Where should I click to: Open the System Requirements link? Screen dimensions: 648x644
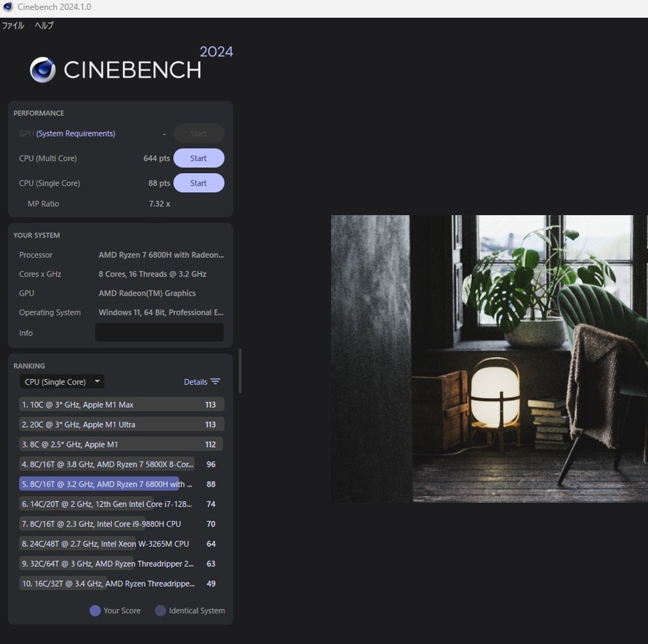click(75, 134)
